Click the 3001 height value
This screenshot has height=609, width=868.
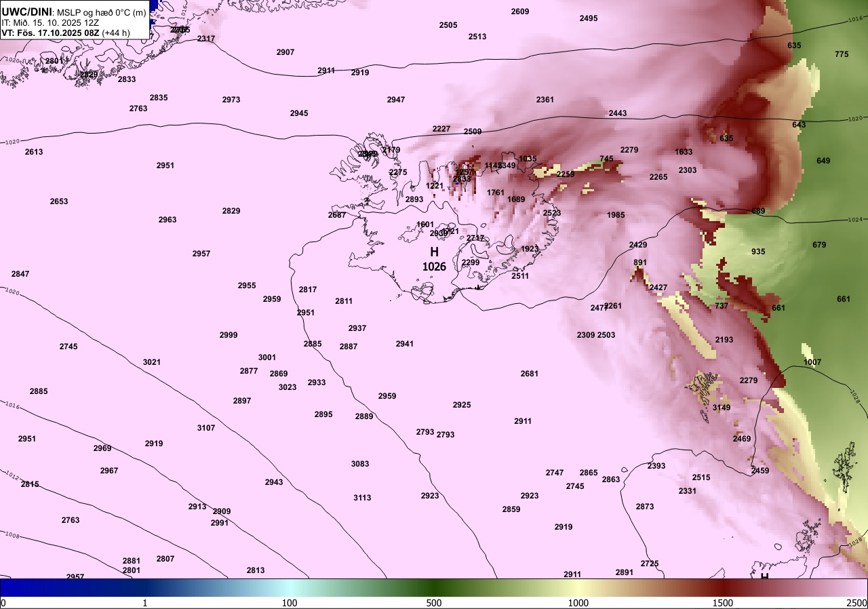(x=267, y=357)
